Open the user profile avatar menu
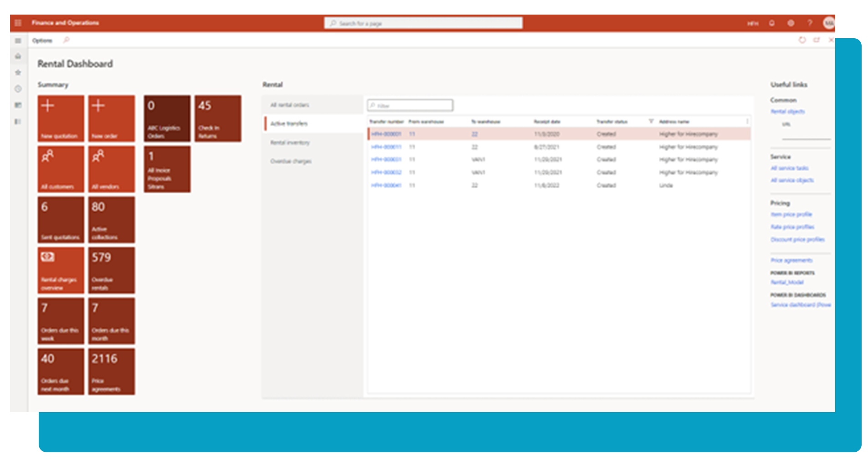Image resolution: width=868 pixels, height=470 pixels. tap(829, 23)
